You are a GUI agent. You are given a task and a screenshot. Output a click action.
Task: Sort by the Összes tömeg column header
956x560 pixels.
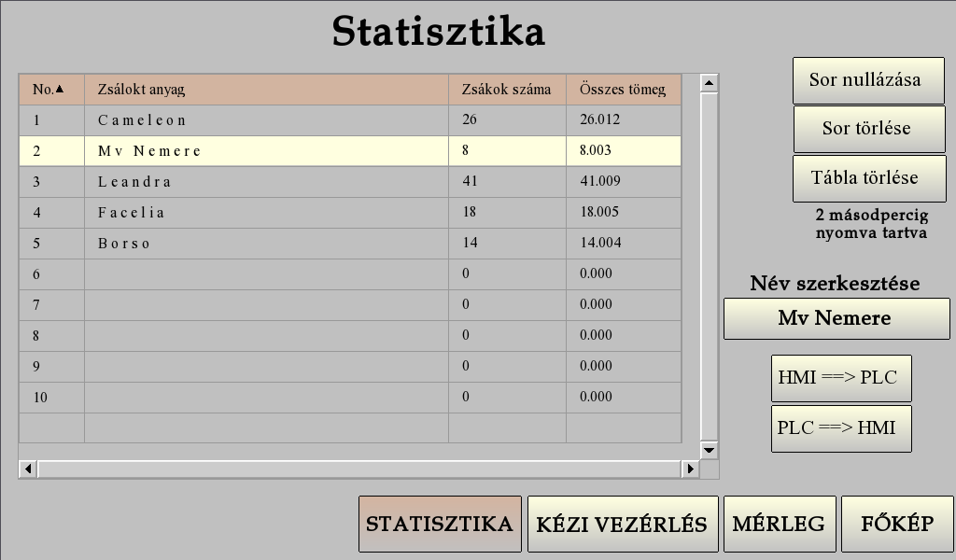coord(622,90)
